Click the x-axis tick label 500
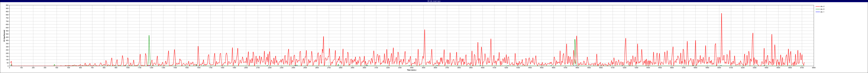This screenshot has height=73, width=868. [69, 68]
